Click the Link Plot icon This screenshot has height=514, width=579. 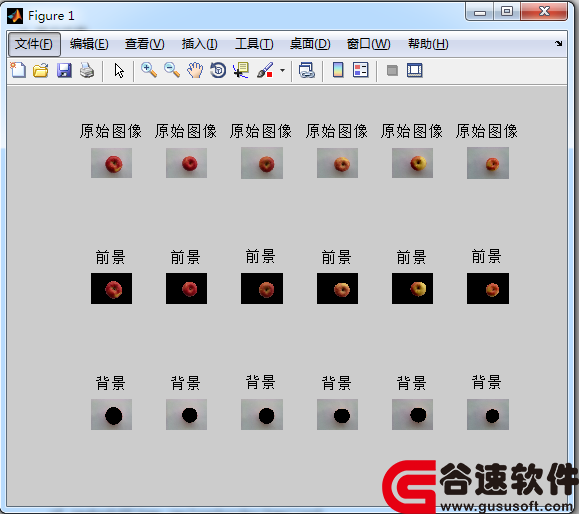306,70
